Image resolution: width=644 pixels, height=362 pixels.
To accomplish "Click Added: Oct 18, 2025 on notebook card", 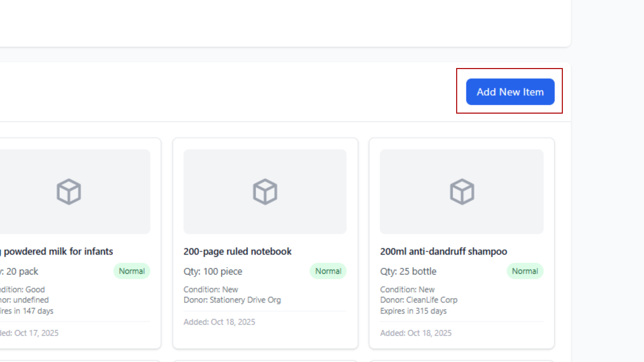I will pyautogui.click(x=219, y=322).
